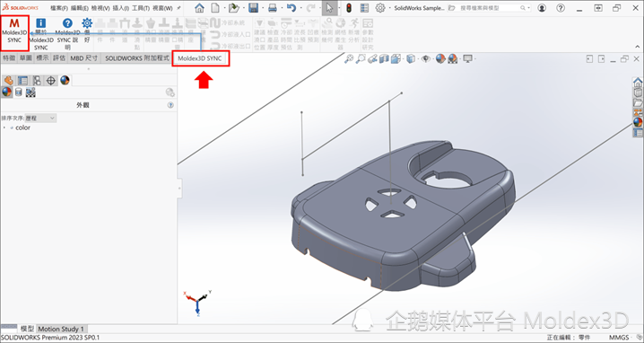Expand the color tree item
This screenshot has width=644, height=343.
[x=4, y=128]
